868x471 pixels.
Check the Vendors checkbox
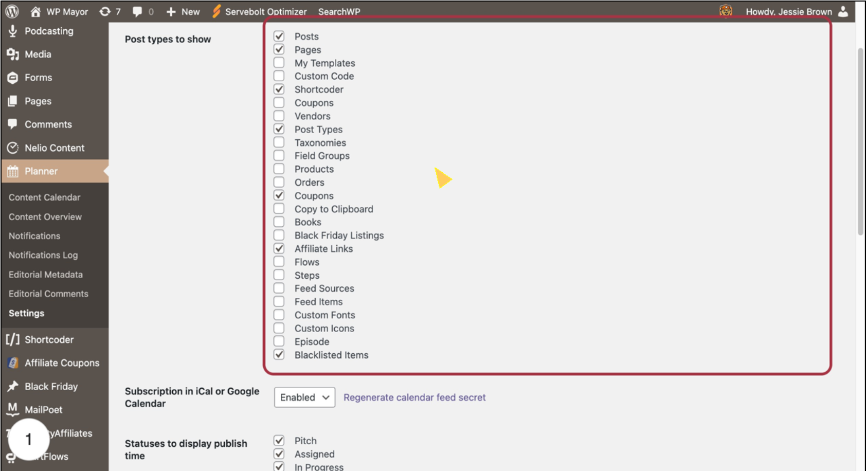pos(279,116)
